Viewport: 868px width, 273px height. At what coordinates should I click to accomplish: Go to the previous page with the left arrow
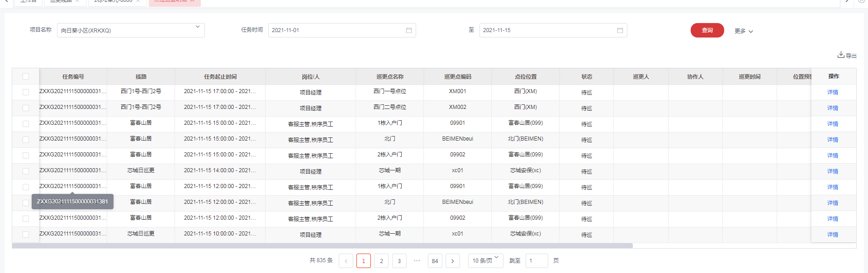click(346, 261)
